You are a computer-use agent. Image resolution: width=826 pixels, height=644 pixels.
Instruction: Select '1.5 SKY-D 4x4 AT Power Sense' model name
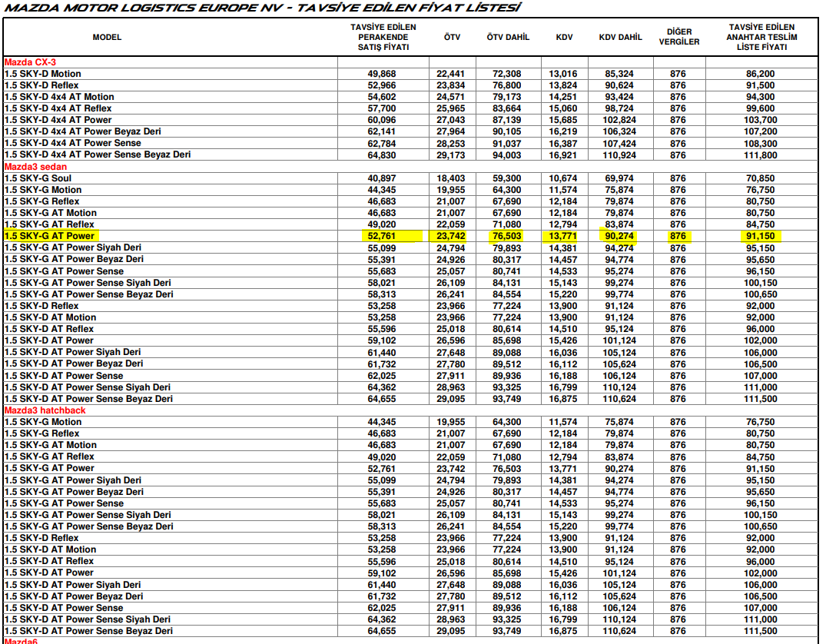pos(73,144)
